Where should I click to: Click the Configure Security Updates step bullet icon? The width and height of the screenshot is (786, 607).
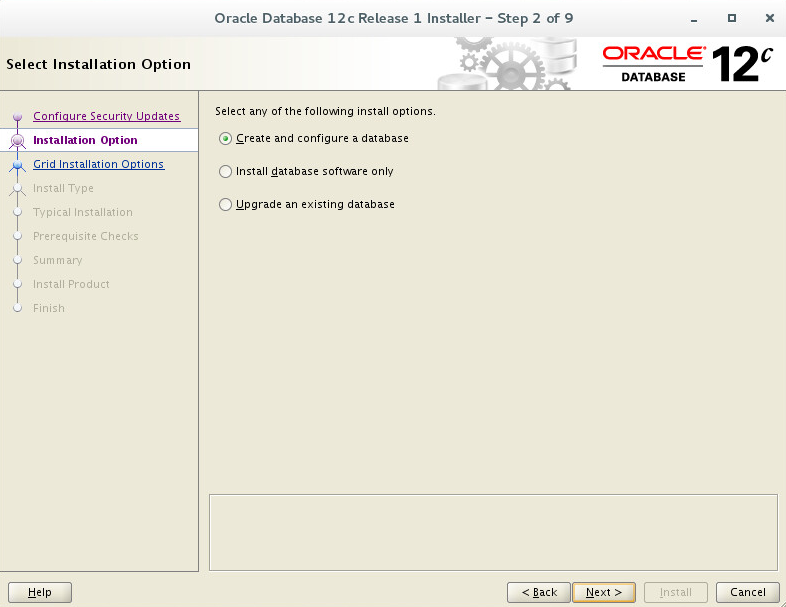click(x=18, y=117)
